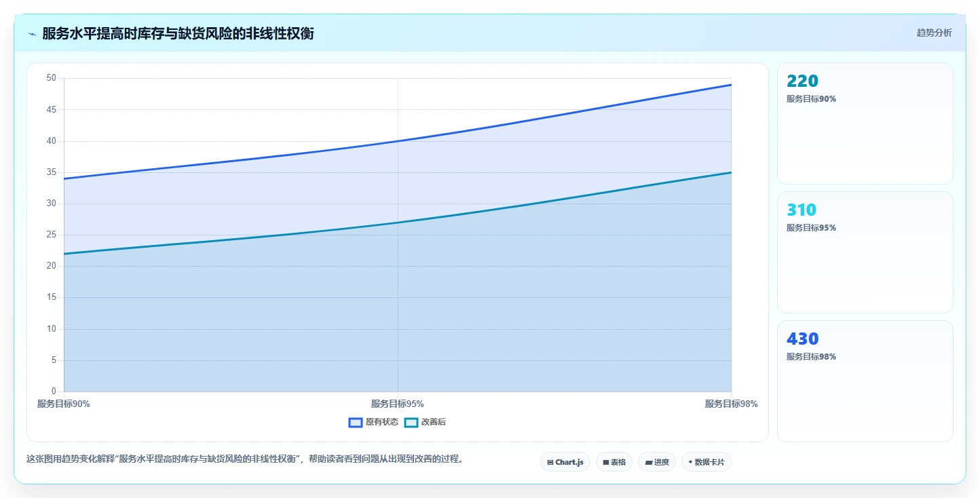Screen dimensions: 980x498
Task: Click the icon in the Chart.js tag
Action: [x=550, y=463]
